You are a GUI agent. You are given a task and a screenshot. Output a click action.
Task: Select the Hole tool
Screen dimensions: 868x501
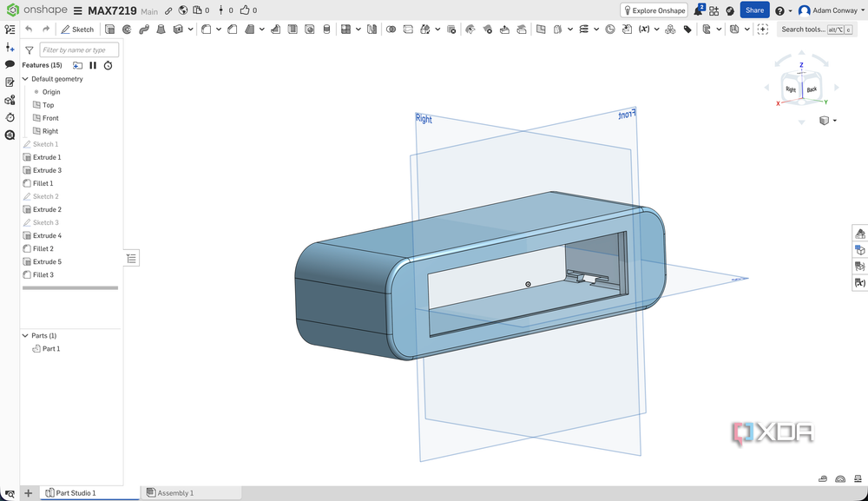click(x=310, y=30)
